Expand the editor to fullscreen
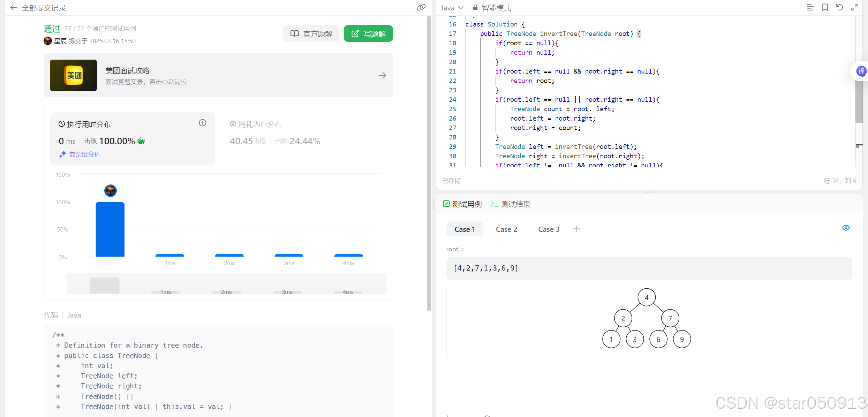The width and height of the screenshot is (868, 417). [x=854, y=8]
